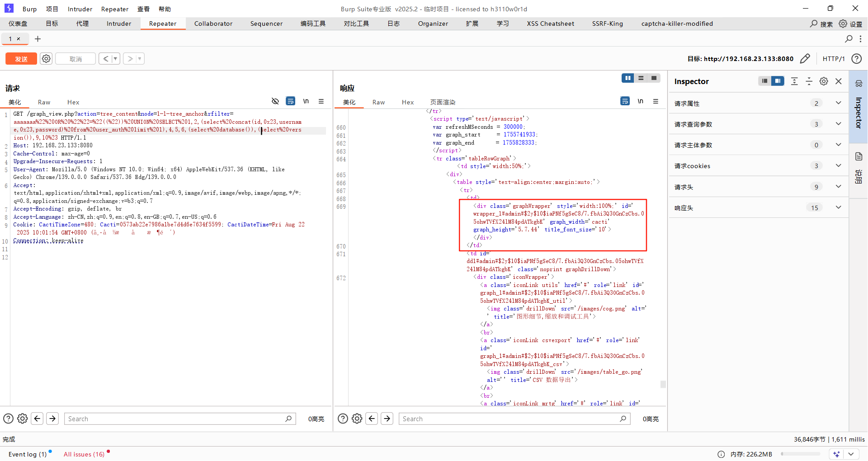Toggle request line wrap icon
868x461 pixels.
pyautogui.click(x=291, y=101)
